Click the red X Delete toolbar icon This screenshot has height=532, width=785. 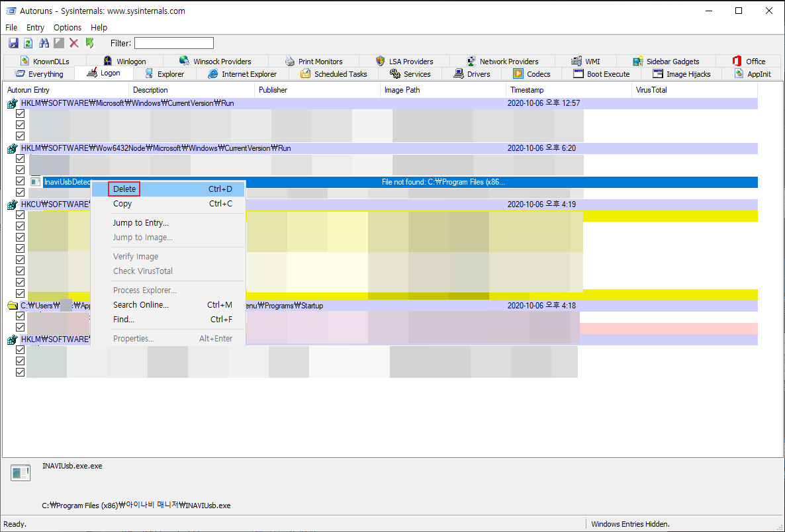74,43
